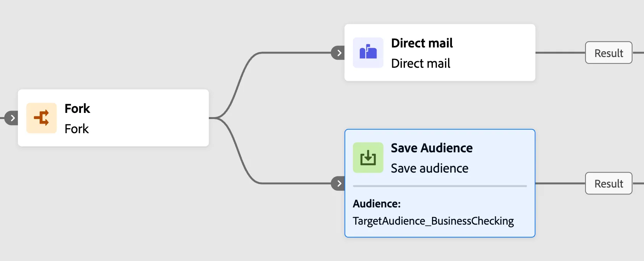This screenshot has height=261, width=644.
Task: Click the Audience: field label
Action: click(377, 204)
